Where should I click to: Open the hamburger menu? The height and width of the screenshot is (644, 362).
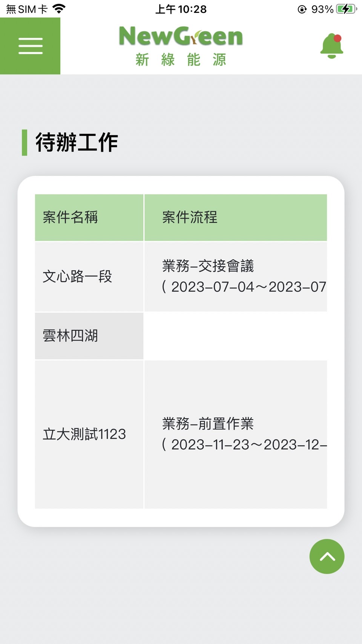click(30, 46)
